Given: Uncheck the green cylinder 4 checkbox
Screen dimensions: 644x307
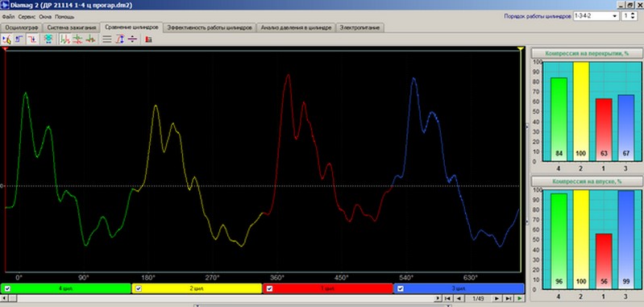Looking at the screenshot, I should pos(7,288).
